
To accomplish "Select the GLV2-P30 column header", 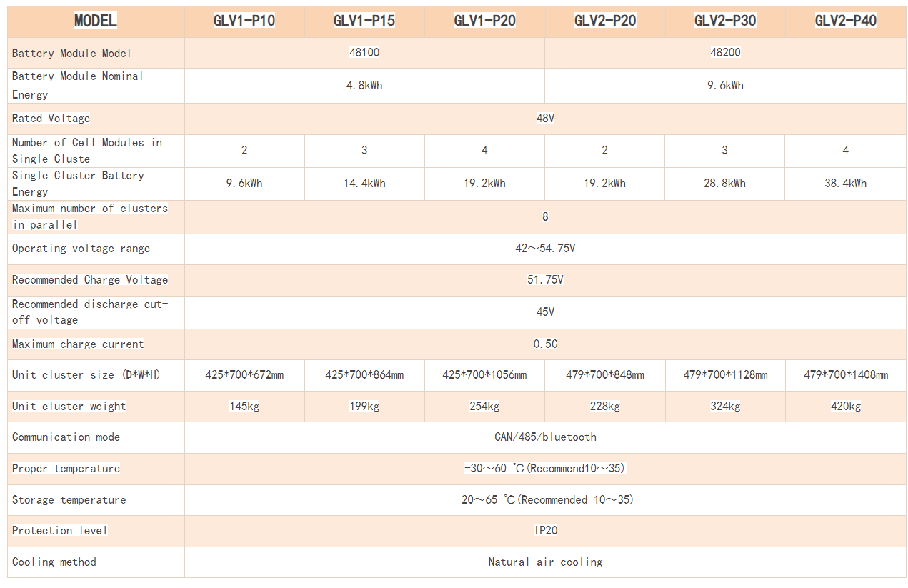I will pos(725,21).
